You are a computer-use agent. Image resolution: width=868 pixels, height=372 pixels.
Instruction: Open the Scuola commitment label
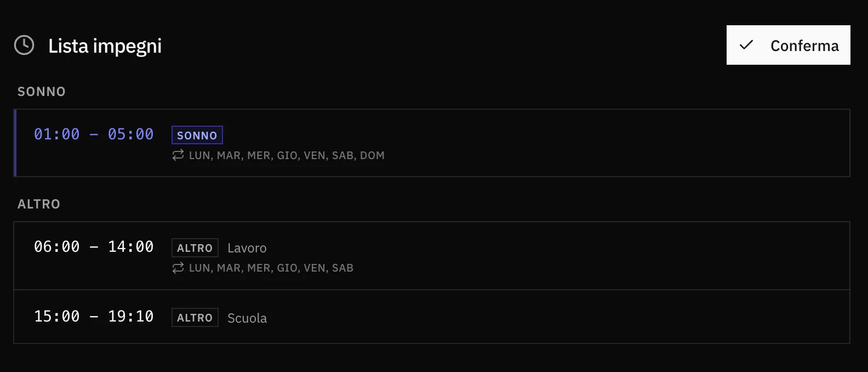247,318
